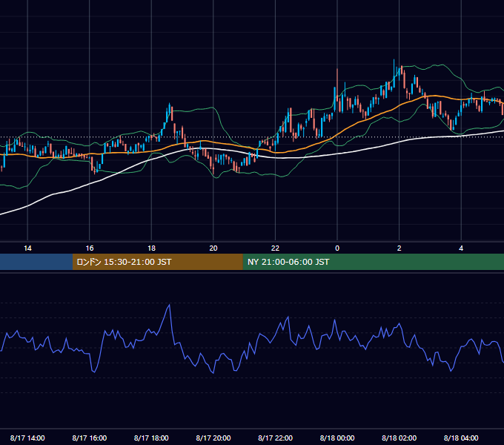Click the 8/17 14:00 date label
Image resolution: width=504 pixels, height=445 pixels.
[27, 438]
